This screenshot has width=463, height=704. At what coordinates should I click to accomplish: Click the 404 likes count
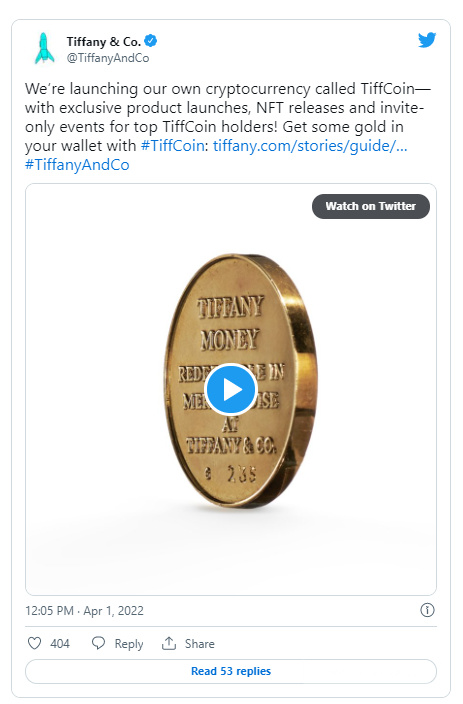(x=60, y=643)
